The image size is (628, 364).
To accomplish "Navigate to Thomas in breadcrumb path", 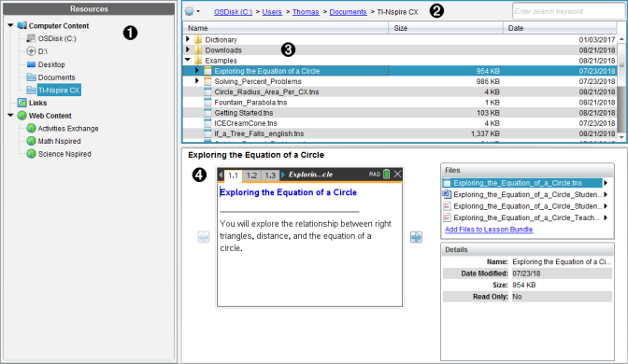I will [x=306, y=12].
